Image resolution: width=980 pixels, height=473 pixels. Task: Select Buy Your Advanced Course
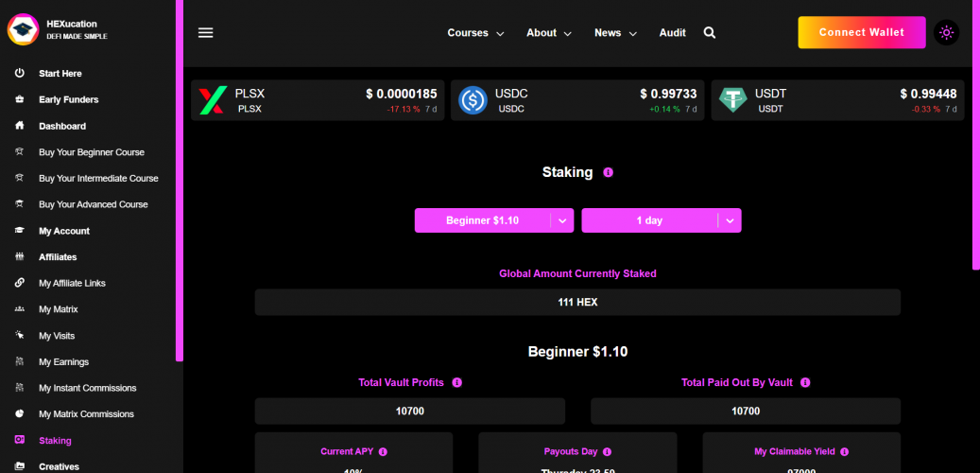tap(94, 204)
